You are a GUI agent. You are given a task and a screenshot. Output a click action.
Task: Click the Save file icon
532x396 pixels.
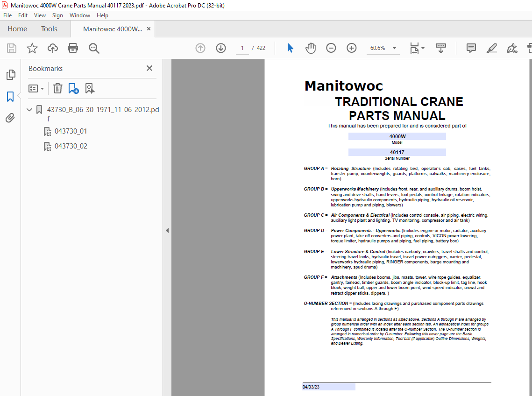pos(12,48)
